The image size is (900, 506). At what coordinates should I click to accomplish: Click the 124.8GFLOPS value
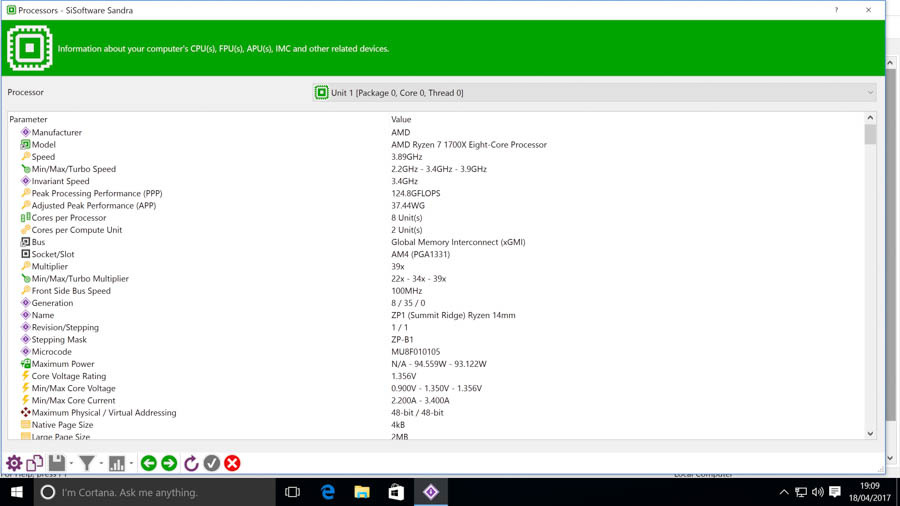[x=416, y=193]
